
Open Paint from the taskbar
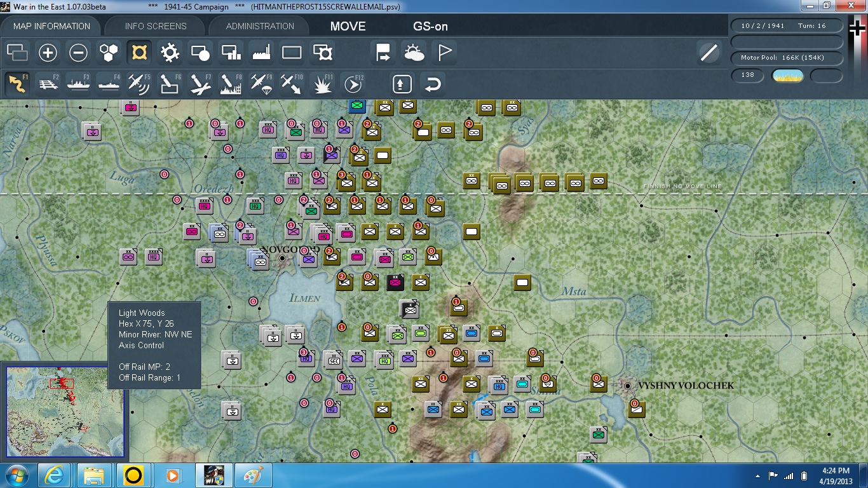[x=252, y=475]
